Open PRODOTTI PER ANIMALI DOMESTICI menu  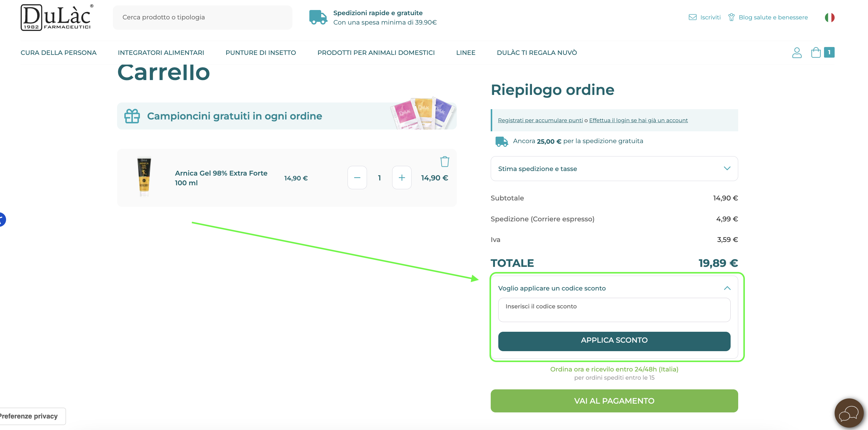click(x=376, y=52)
